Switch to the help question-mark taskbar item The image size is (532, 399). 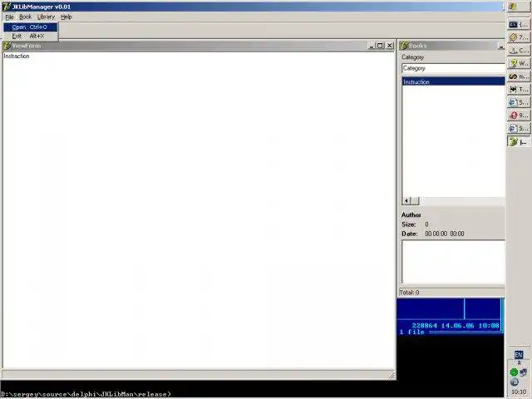click(x=519, y=63)
